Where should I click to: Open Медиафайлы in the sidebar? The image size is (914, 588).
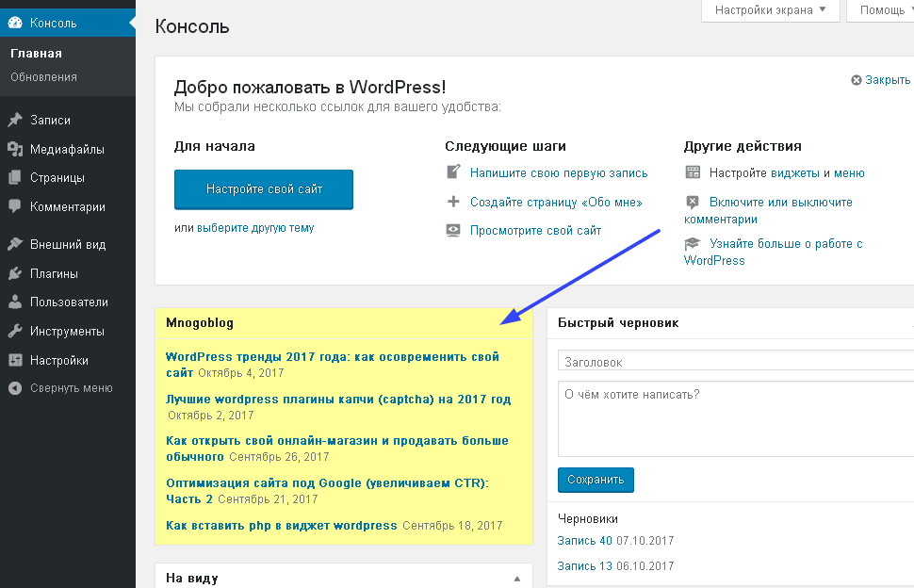(68, 149)
